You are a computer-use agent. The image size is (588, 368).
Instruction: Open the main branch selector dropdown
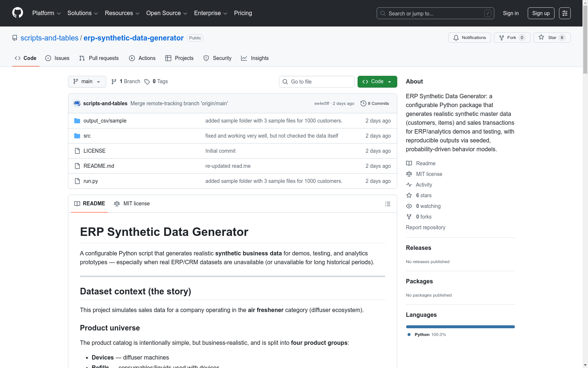87,82
